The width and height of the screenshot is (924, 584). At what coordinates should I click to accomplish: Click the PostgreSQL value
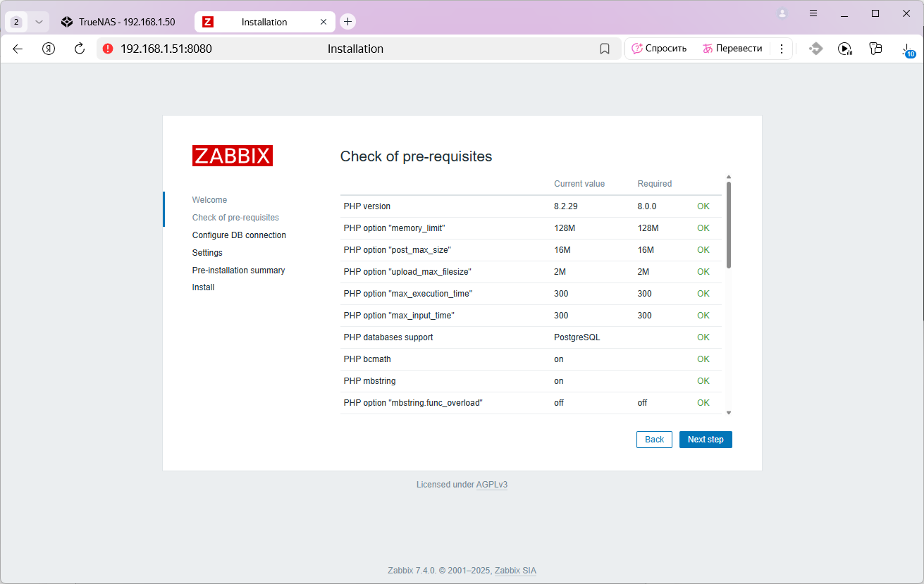coord(577,337)
